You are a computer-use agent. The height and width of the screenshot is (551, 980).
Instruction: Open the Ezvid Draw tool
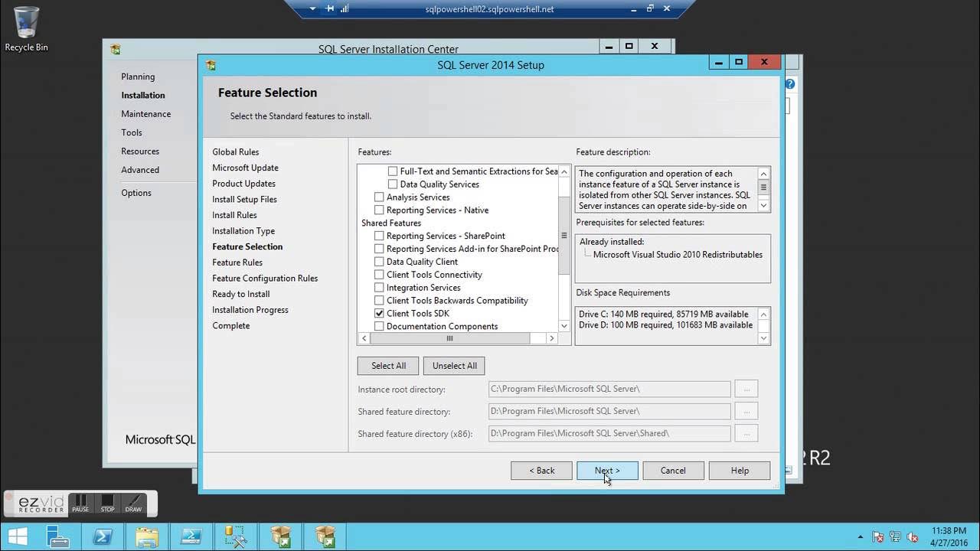[x=133, y=504]
